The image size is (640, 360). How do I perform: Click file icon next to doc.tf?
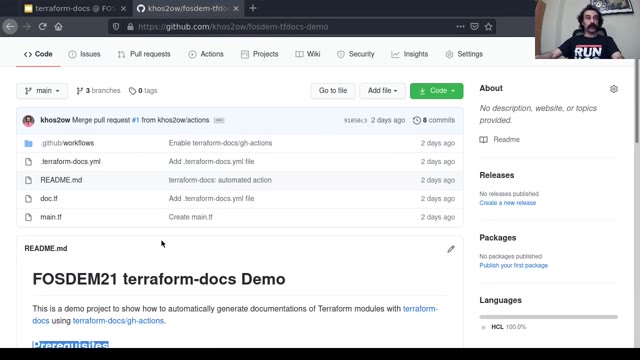click(x=28, y=199)
